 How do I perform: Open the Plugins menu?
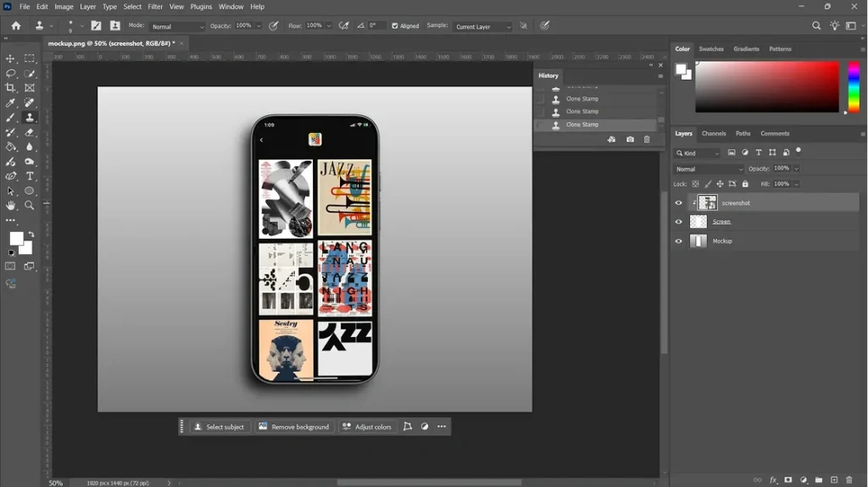pos(201,7)
